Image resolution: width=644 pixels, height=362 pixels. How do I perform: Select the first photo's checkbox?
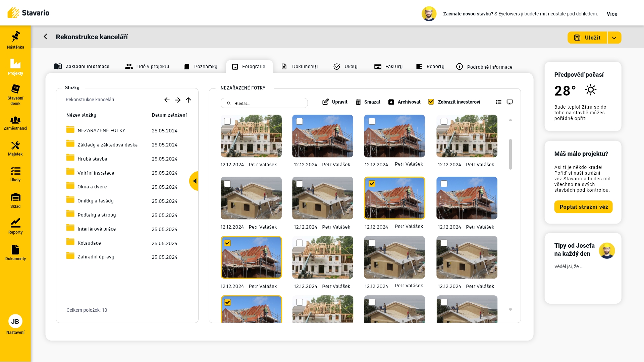227,121
